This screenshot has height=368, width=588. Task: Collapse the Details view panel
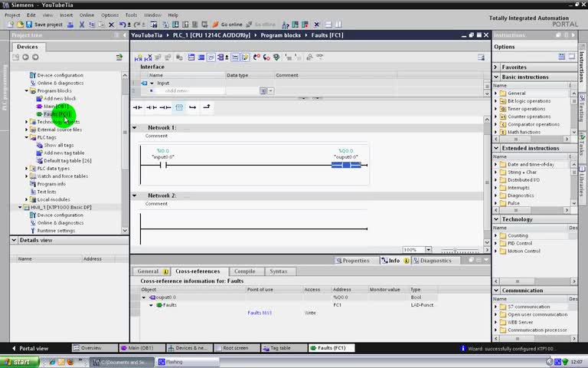[x=14, y=240]
